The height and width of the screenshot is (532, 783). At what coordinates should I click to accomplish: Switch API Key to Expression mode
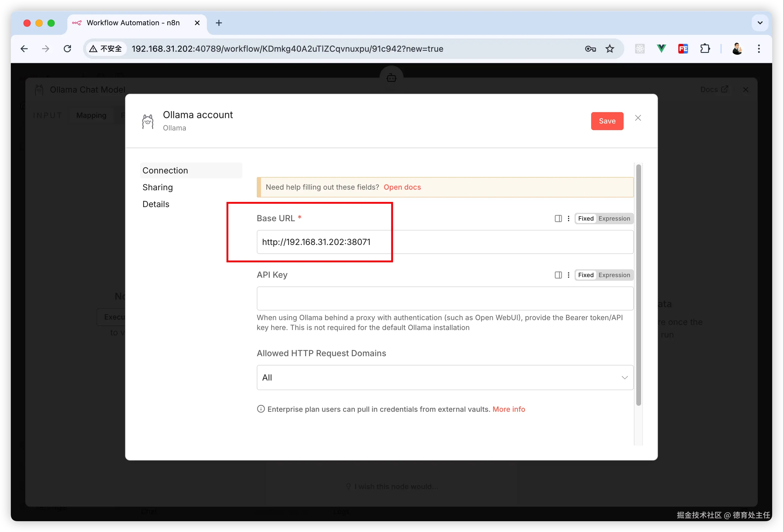[614, 275]
